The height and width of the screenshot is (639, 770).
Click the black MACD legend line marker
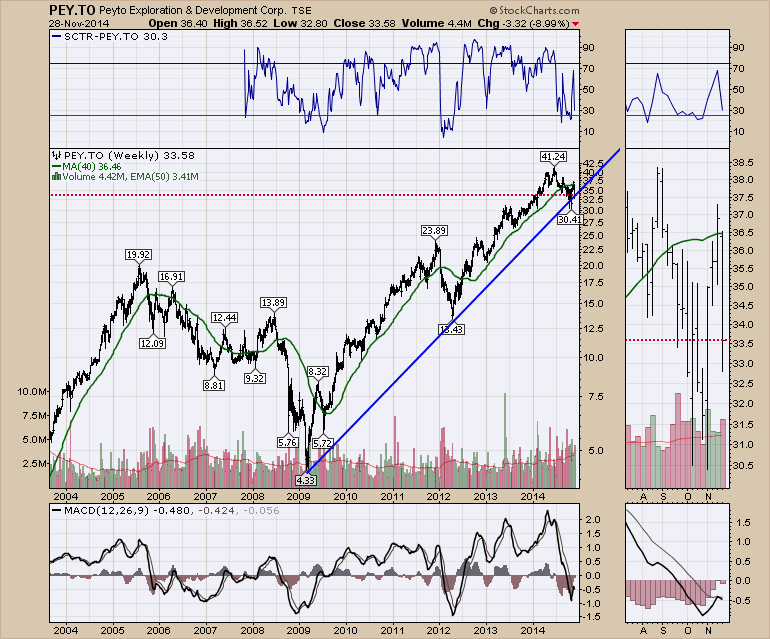[x=56, y=511]
